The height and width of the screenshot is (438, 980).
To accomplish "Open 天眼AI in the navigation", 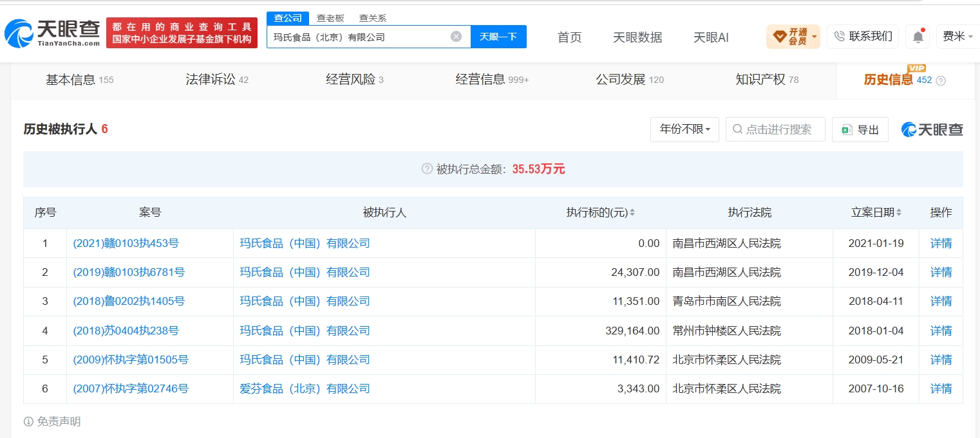I will pyautogui.click(x=711, y=37).
